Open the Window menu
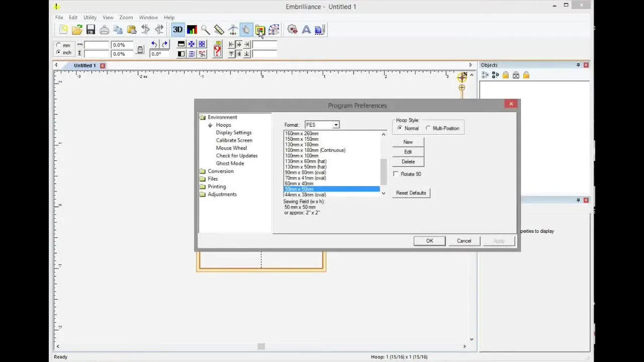The image size is (644, 362). tap(149, 17)
